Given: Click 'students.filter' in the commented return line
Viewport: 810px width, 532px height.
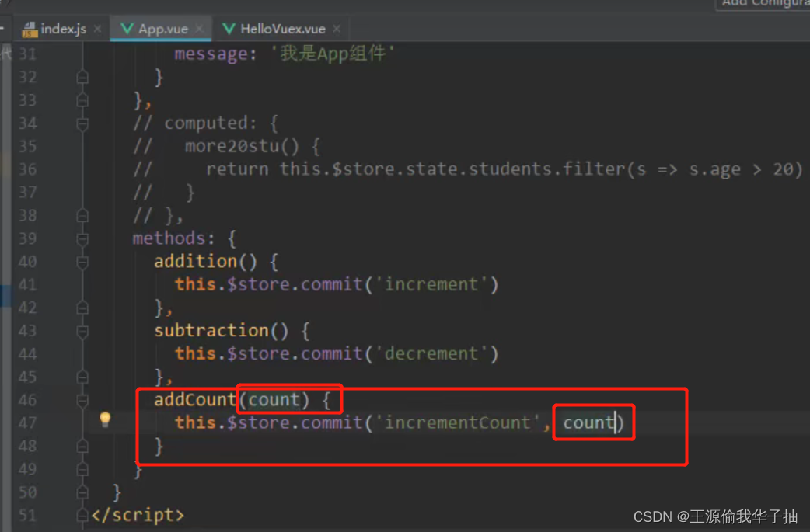Looking at the screenshot, I should pos(547,169).
